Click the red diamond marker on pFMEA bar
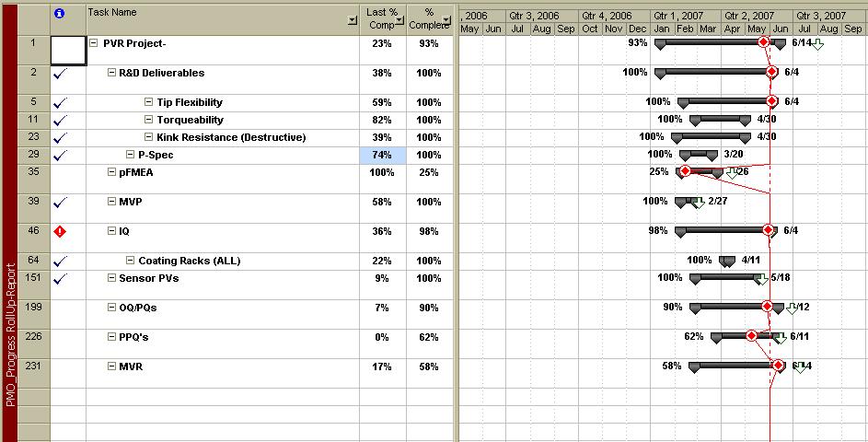Viewport: 868px width, 442px height. (x=685, y=171)
